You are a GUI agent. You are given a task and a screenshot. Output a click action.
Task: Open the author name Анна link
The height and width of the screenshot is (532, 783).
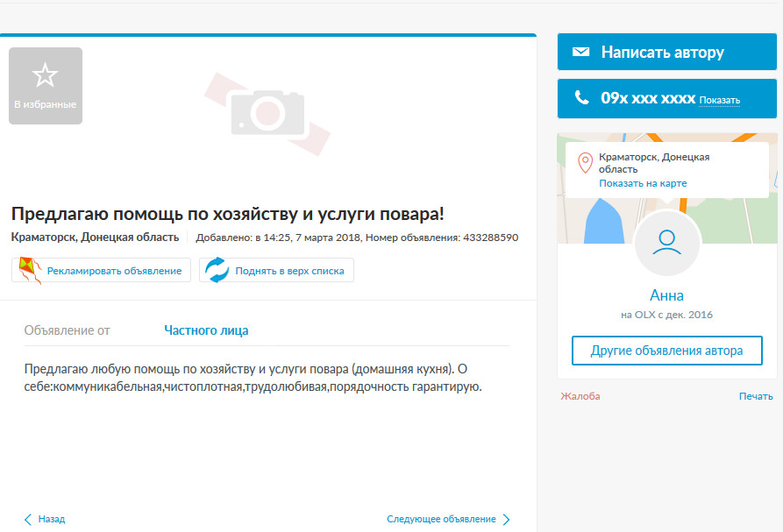tap(666, 295)
